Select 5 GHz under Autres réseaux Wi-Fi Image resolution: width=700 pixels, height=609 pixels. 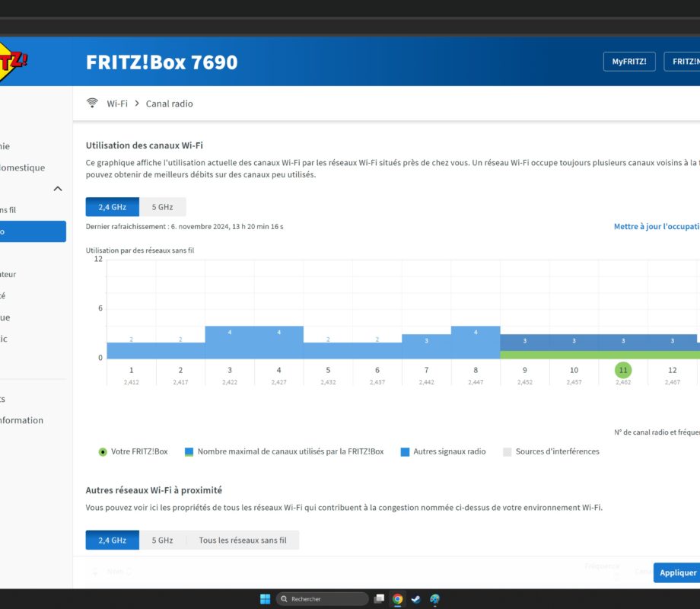click(x=163, y=540)
